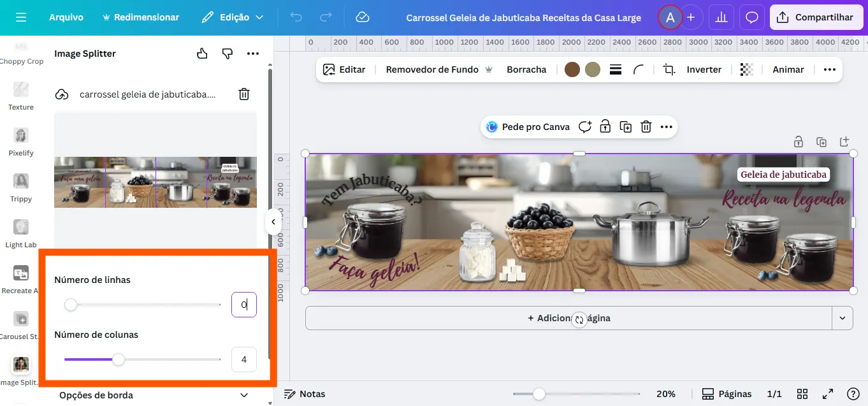Open analytics bar chart icon
Image resolution: width=868 pixels, height=406 pixels.
tap(721, 17)
